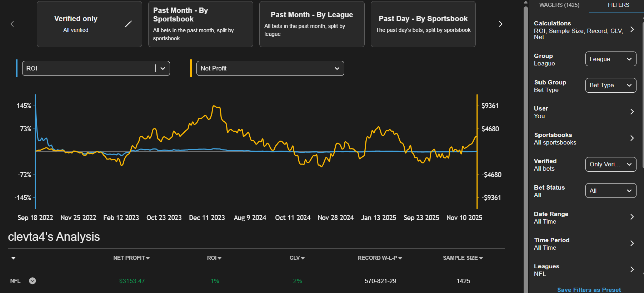Image resolution: width=644 pixels, height=293 pixels.
Task: Sort table by NET PROFIT column
Action: (x=131, y=258)
